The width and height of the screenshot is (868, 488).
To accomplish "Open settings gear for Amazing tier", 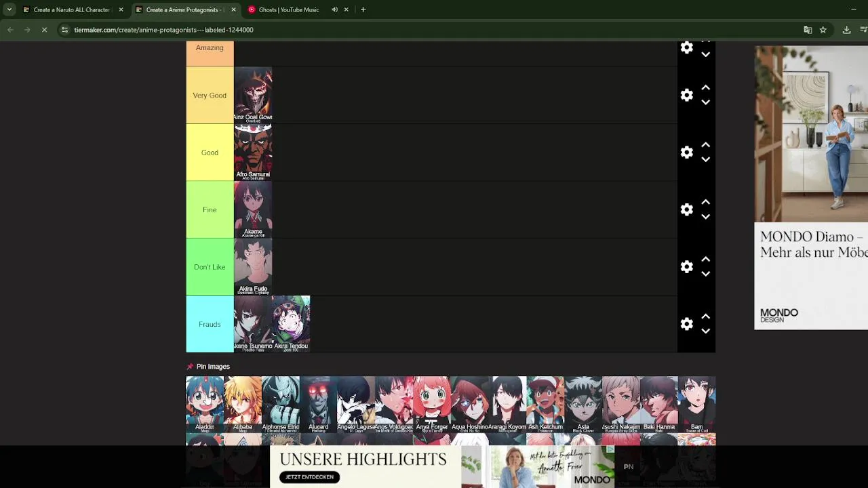I will pos(687,47).
